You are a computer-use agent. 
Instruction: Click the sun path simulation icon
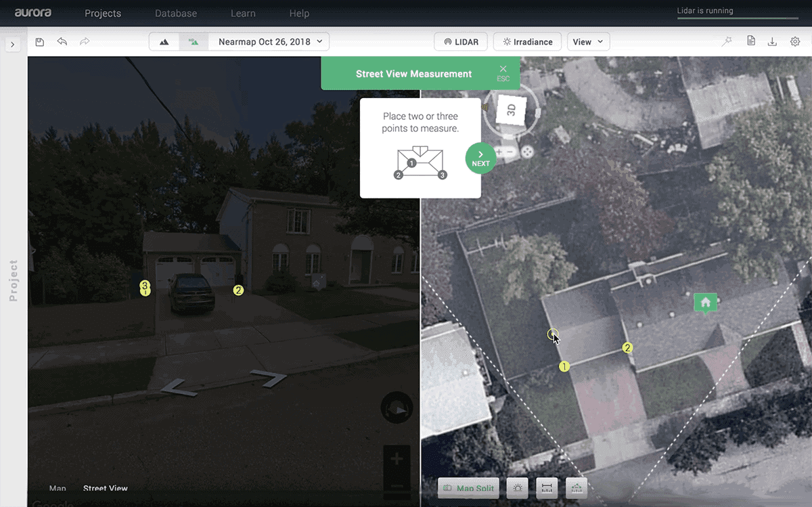[518, 488]
